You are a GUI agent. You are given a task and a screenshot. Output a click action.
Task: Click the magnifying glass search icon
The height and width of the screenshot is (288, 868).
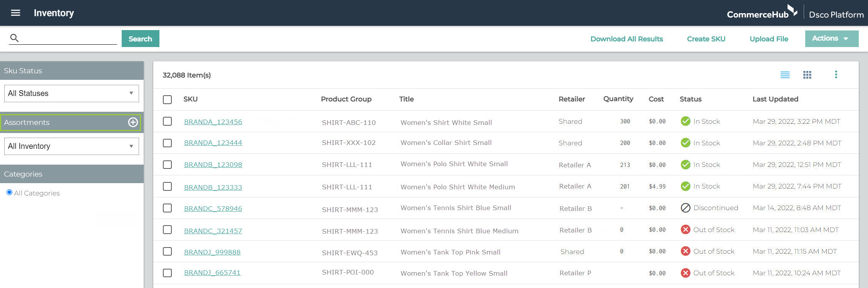point(14,38)
